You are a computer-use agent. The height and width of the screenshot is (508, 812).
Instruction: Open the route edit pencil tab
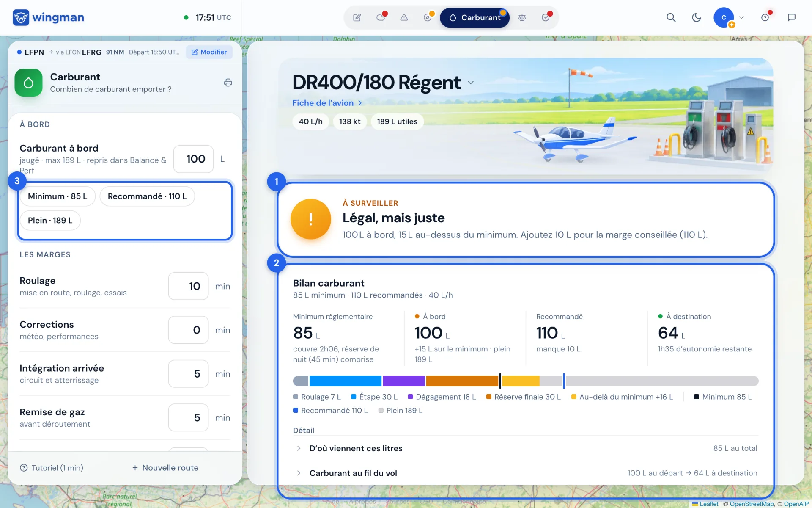tap(357, 17)
